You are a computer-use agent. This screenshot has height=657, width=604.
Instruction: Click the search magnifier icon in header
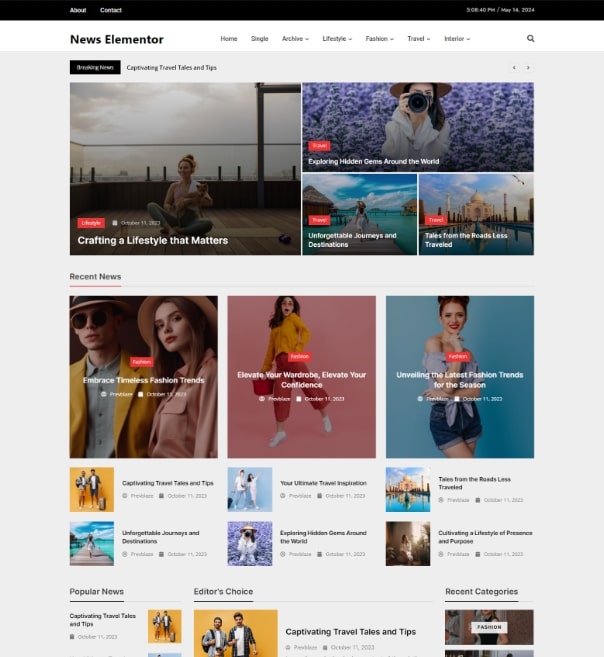pos(530,39)
